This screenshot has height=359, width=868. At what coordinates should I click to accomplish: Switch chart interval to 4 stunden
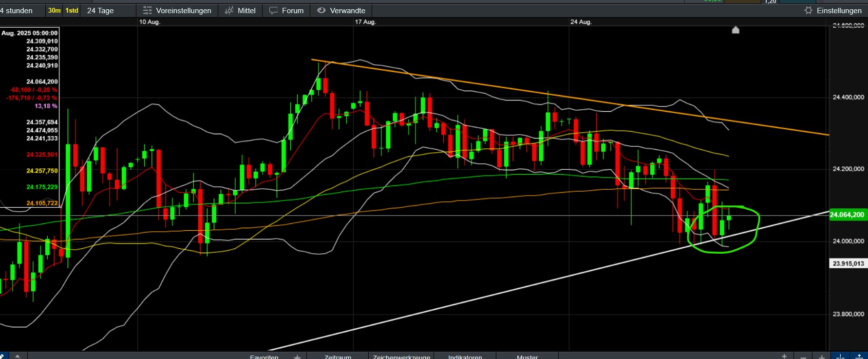(x=17, y=10)
